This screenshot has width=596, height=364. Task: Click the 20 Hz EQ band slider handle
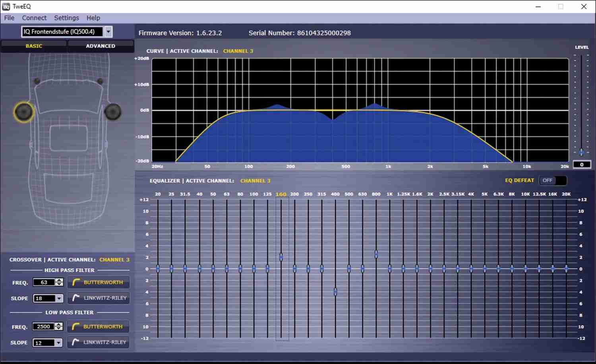pos(158,269)
